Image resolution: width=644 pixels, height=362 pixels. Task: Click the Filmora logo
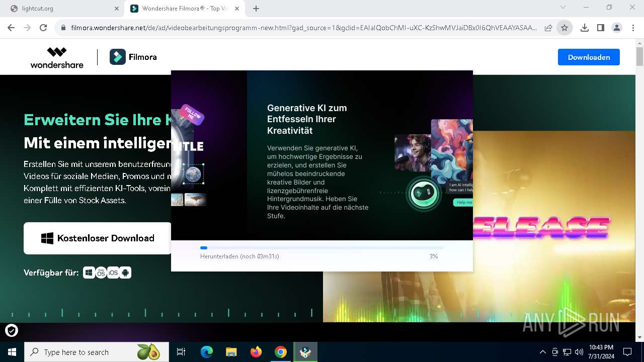[x=133, y=57]
